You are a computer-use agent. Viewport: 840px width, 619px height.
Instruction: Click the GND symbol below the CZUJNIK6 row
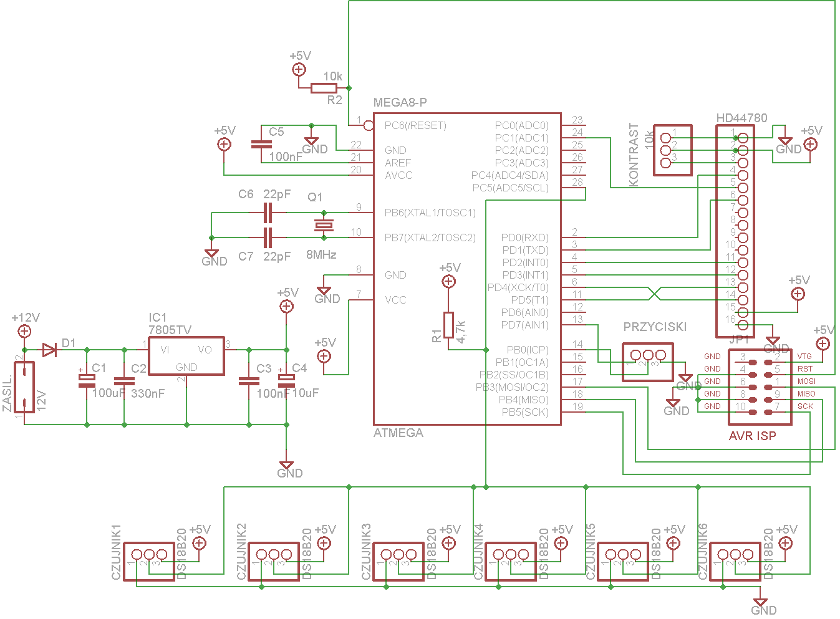tap(760, 603)
